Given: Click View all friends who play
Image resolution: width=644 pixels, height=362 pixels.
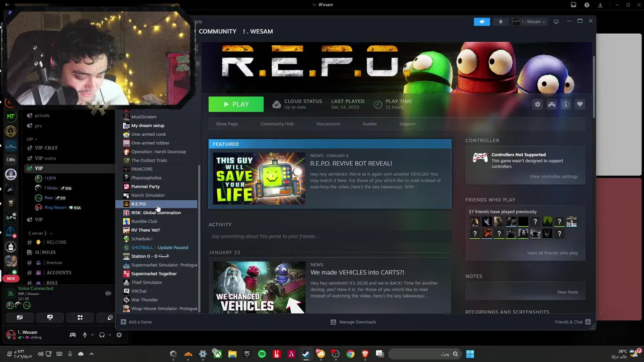Looking at the screenshot, I should point(552,253).
